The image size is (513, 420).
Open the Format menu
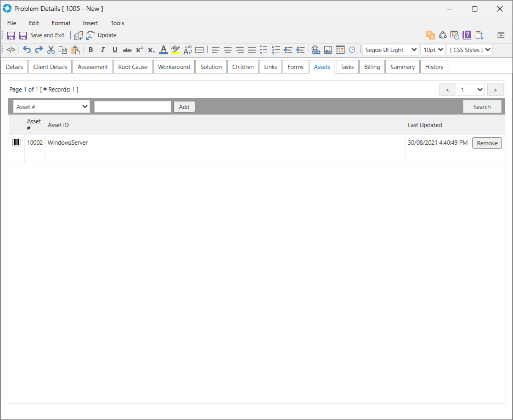click(x=61, y=23)
